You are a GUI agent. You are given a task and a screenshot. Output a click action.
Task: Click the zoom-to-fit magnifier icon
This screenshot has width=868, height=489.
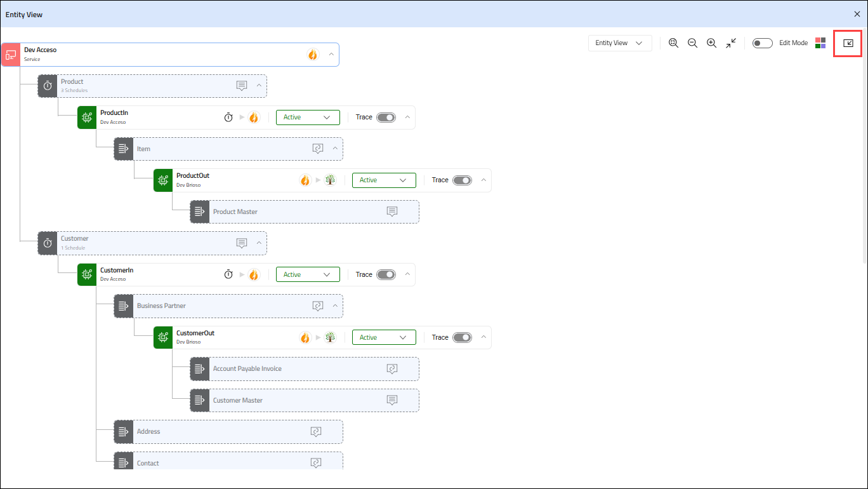(x=673, y=43)
